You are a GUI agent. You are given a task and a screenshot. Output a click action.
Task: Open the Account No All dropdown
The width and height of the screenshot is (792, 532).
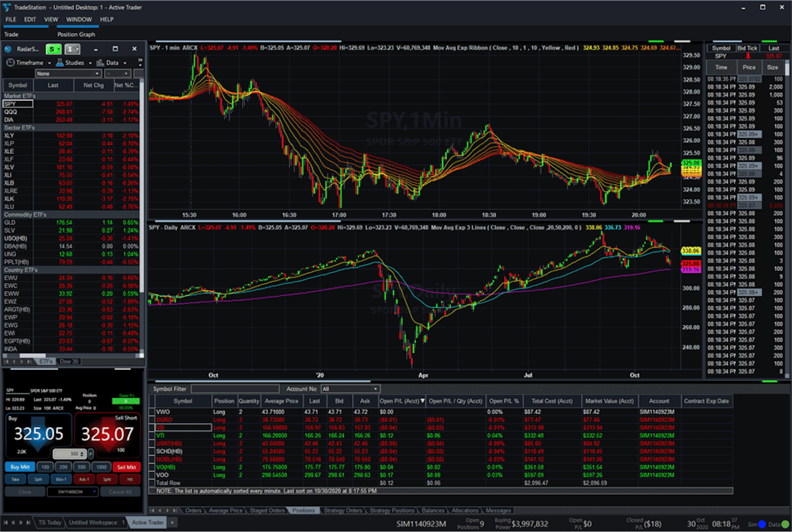350,389
